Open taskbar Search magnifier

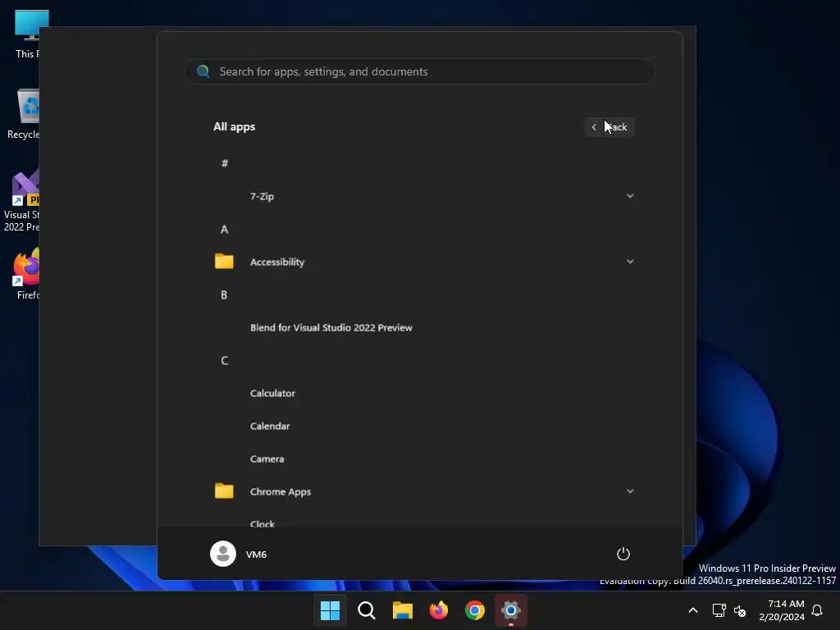pyautogui.click(x=367, y=610)
